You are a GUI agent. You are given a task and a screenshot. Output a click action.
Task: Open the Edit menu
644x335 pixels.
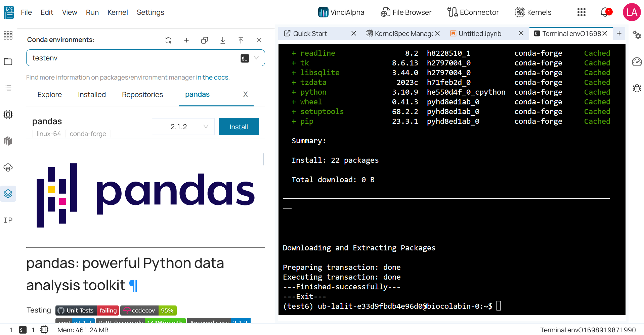pos(47,12)
